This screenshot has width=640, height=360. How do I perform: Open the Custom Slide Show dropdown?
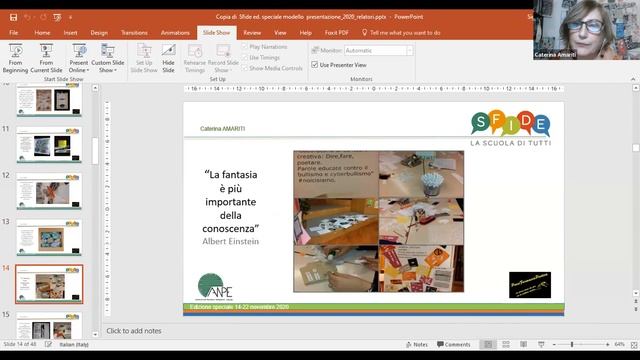coord(108,58)
